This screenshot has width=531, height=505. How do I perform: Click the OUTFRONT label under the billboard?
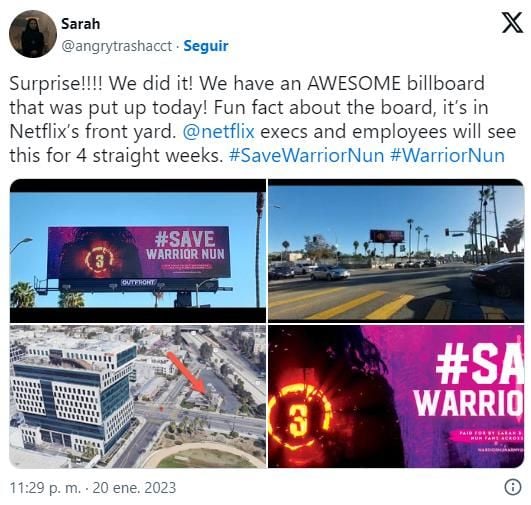coord(139,282)
